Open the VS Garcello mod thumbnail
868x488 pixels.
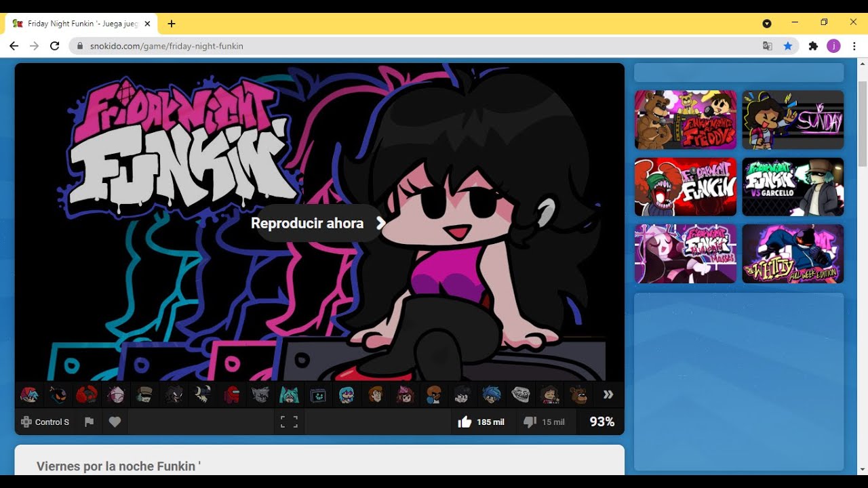pos(793,187)
